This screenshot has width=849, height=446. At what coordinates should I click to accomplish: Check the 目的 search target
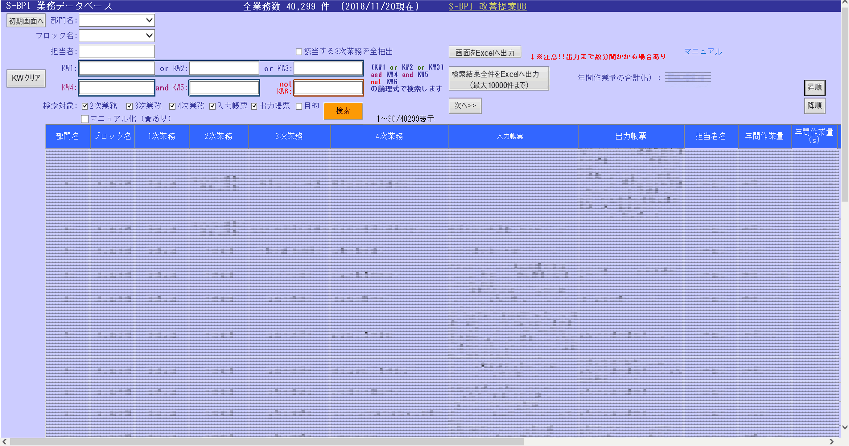tap(299, 106)
